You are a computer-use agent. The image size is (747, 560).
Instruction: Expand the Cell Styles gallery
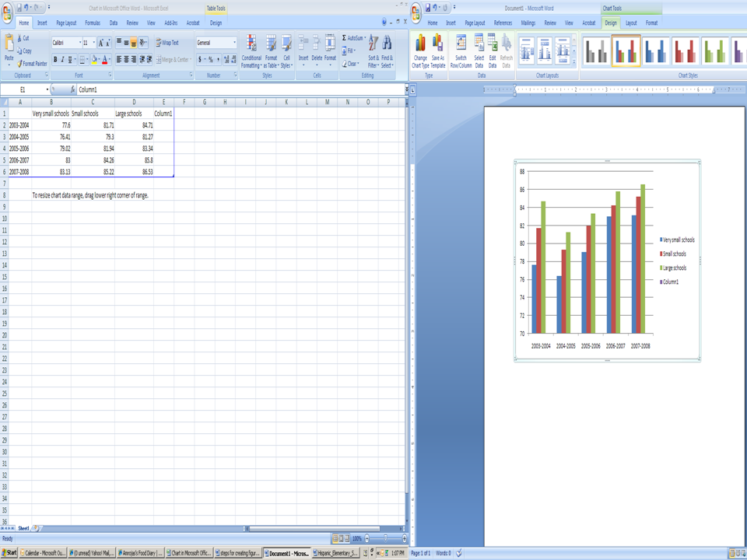(286, 51)
